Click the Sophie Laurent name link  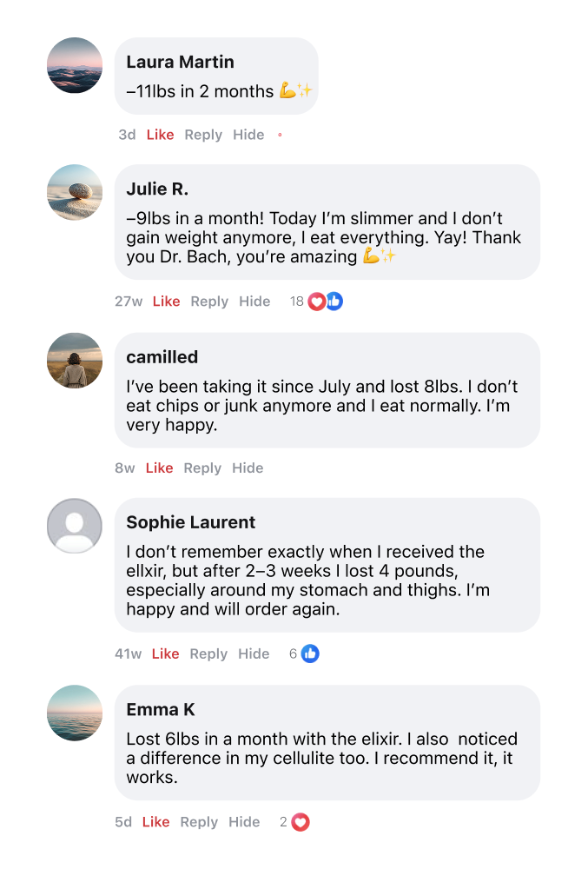191,522
